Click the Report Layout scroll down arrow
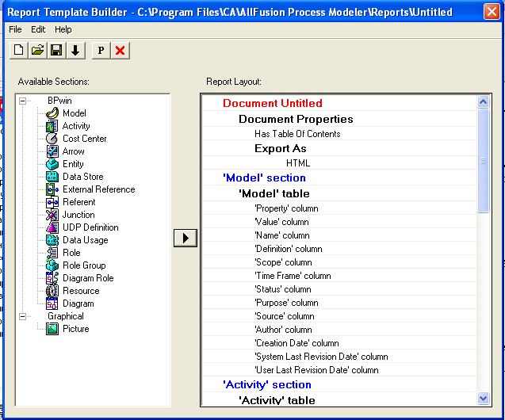Screen dimensions: 505x420 point(483,398)
